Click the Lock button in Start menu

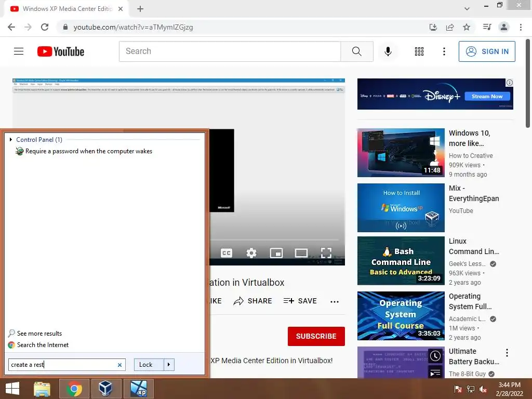tap(149, 365)
